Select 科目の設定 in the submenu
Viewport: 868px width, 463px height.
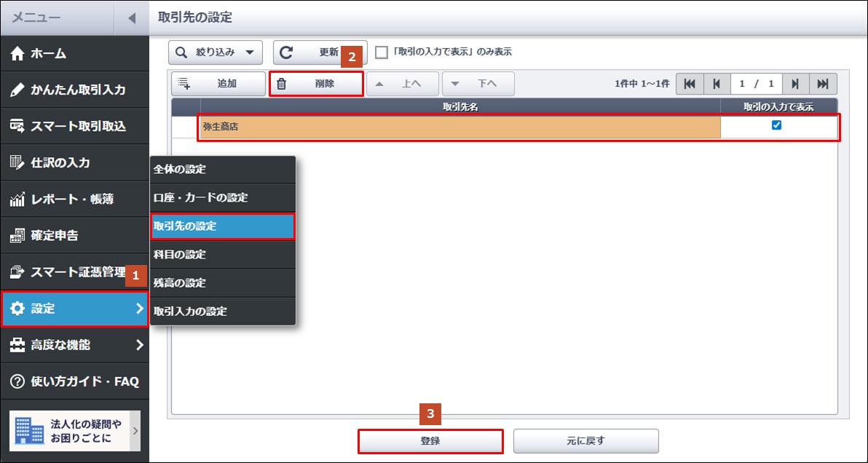[x=223, y=255]
